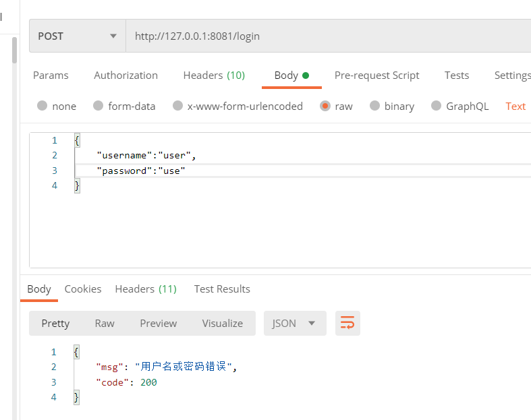The width and height of the screenshot is (531, 420).
Task: Switch to the Params tab
Action: pyautogui.click(x=51, y=76)
